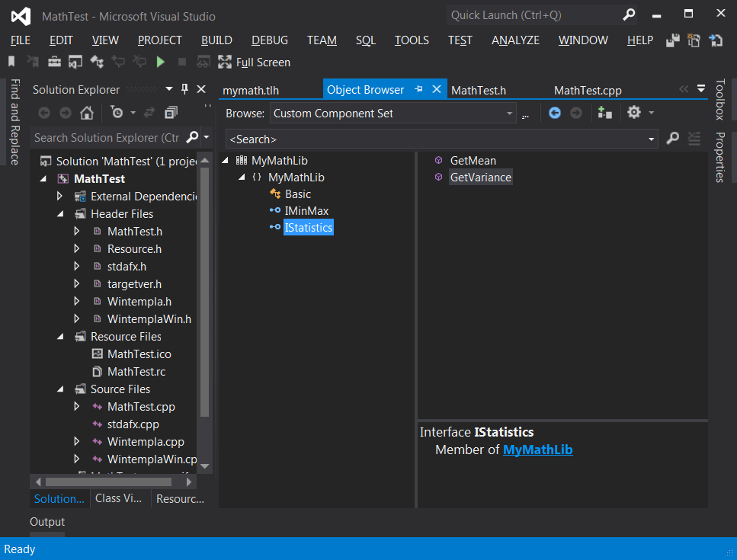Toggle pin on the Object Browser tab

(x=418, y=89)
